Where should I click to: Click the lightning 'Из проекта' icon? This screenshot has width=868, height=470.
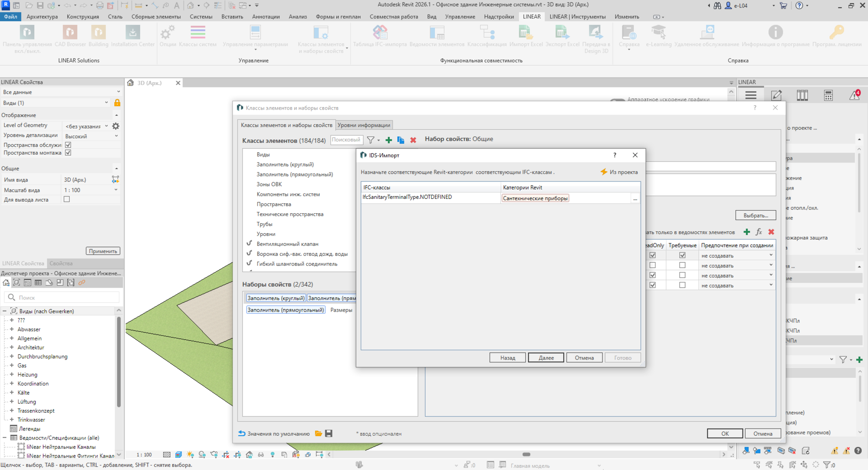[604, 172]
